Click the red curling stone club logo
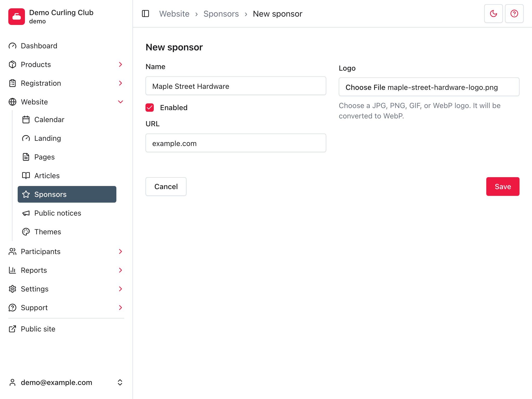Screen dimensions: 532x399 (17, 17)
